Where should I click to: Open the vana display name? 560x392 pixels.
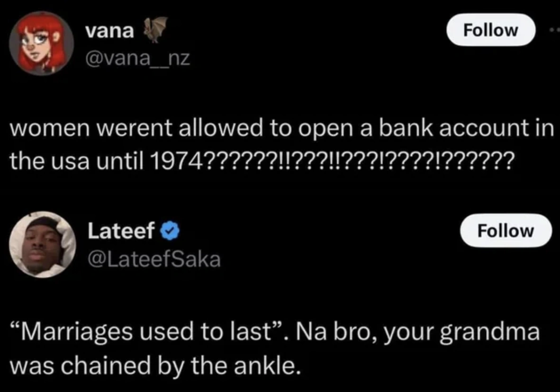tap(109, 31)
